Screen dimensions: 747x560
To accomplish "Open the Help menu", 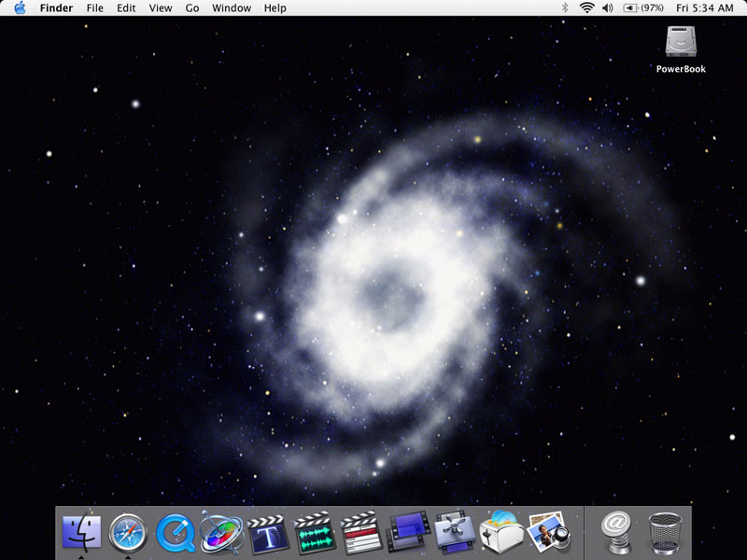I will [x=275, y=8].
